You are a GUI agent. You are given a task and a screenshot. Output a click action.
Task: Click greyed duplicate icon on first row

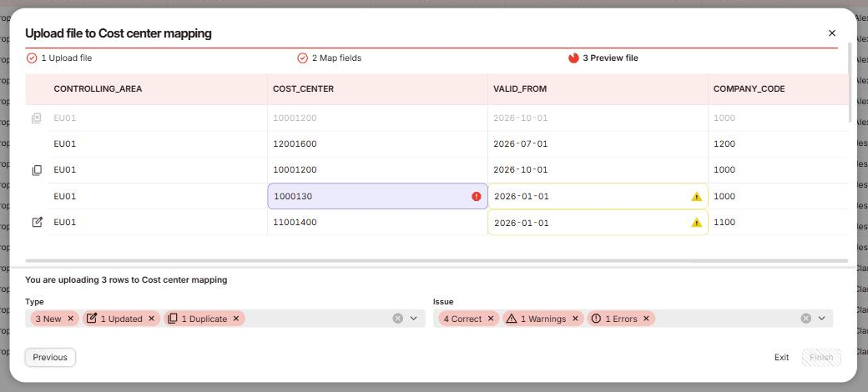point(37,118)
